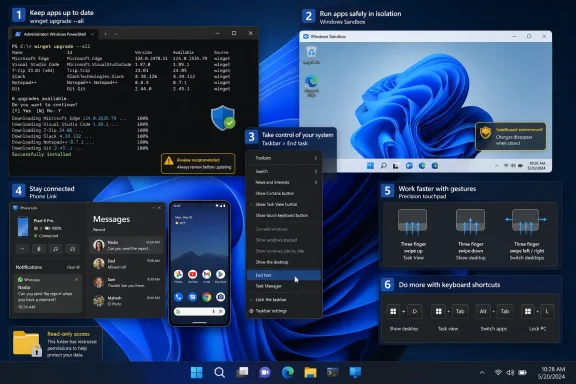Screen dimensions: 576x384
Task: Click Clear all in Phone Link notifications
Action: point(73,267)
